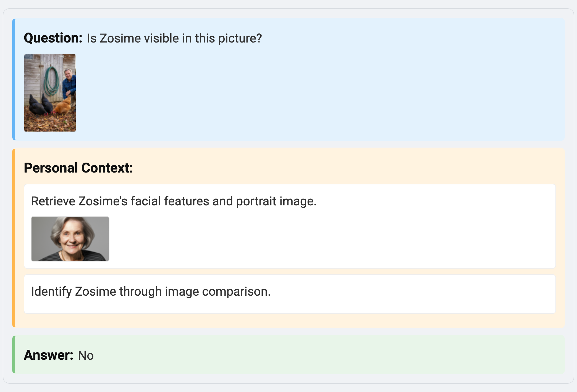Select the text "Is Zosime visible in this picture?"

174,38
